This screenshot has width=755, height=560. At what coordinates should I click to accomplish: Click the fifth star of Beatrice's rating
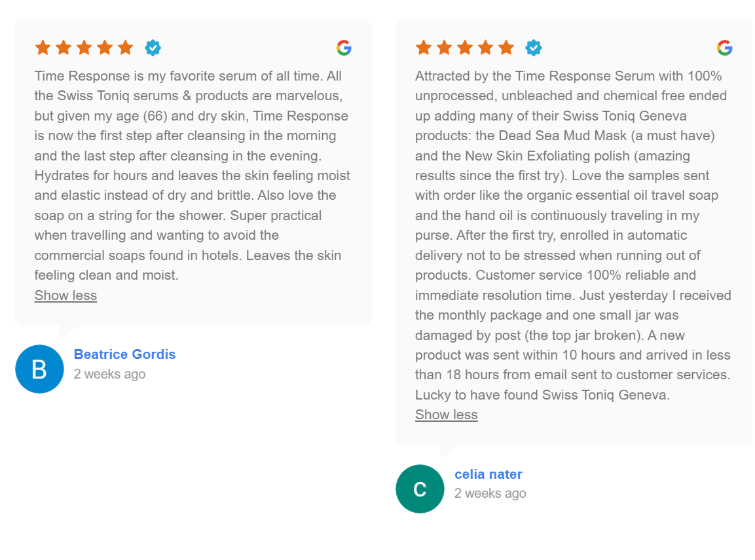coord(126,48)
